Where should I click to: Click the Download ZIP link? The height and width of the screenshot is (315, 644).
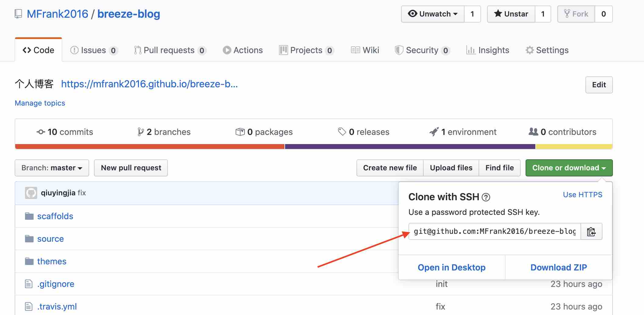point(559,267)
